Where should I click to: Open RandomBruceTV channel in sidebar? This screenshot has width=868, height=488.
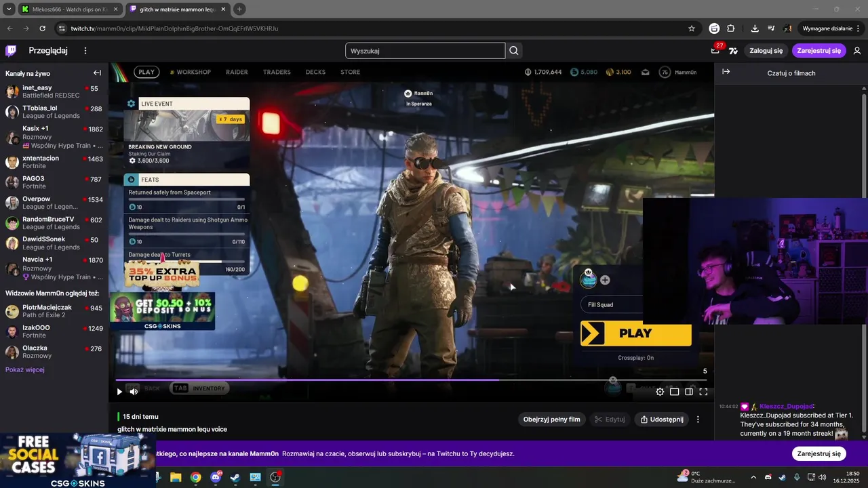tap(54, 223)
